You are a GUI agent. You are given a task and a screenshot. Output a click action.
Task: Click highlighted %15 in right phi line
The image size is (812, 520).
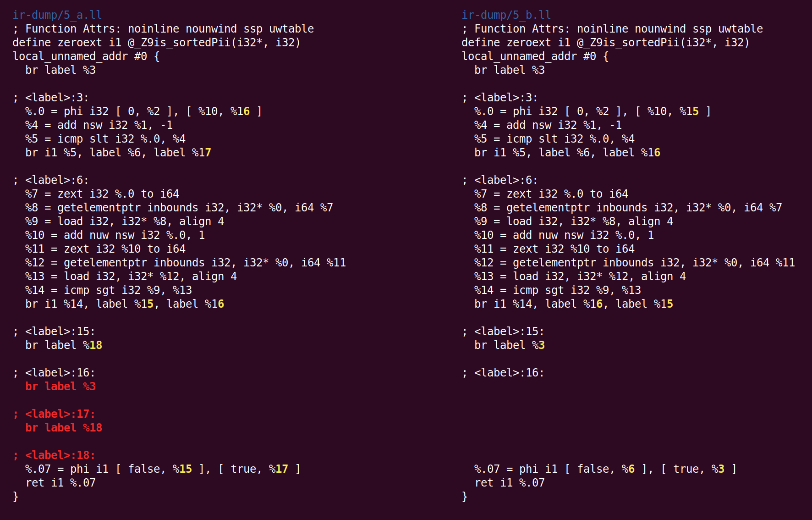692,111
